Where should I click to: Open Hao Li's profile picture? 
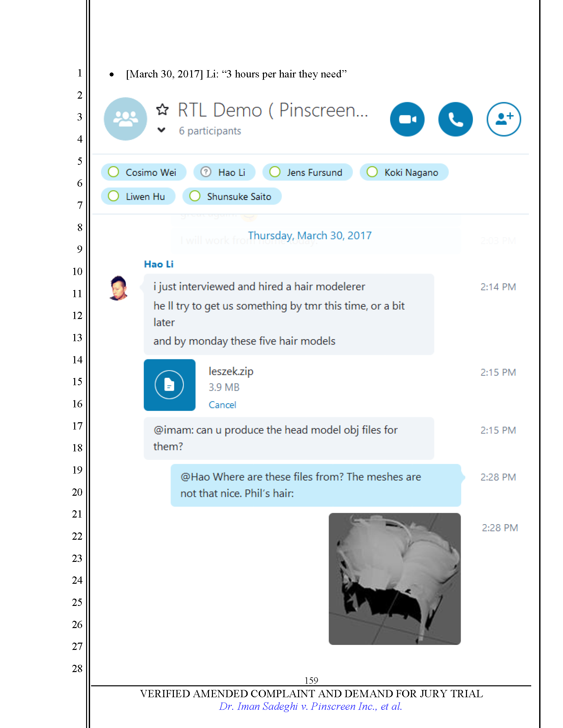click(x=118, y=288)
